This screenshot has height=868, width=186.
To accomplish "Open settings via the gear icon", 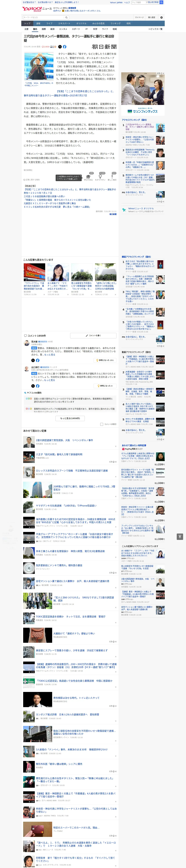I will tap(161, 18).
